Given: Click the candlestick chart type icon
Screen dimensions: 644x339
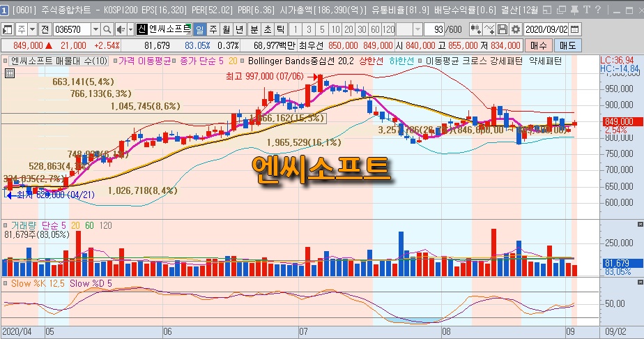Looking at the screenshot, I should tap(476, 29).
